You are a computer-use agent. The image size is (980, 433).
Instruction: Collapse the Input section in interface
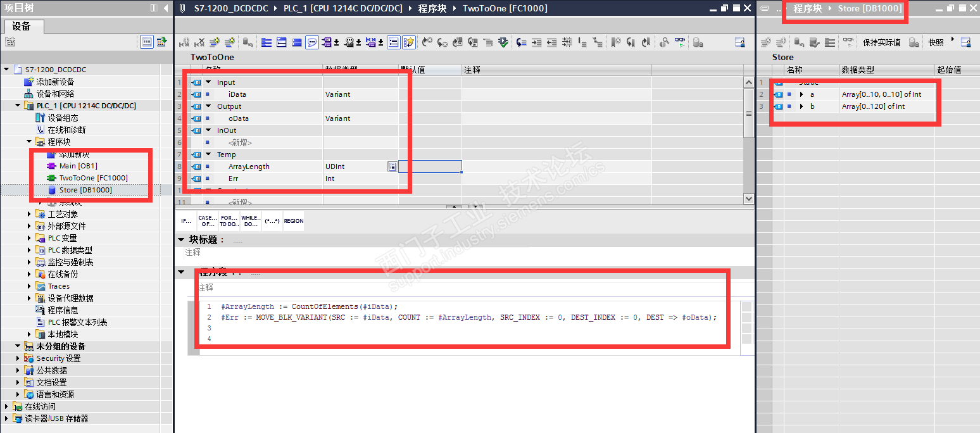pyautogui.click(x=208, y=82)
